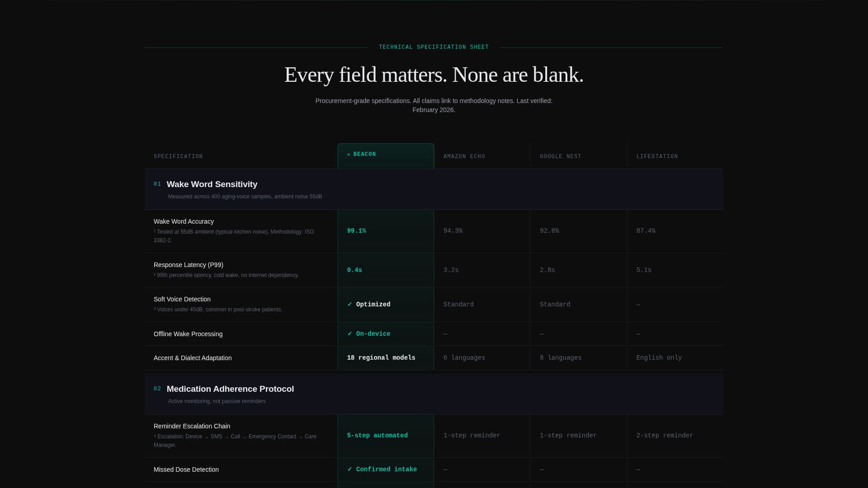The width and height of the screenshot is (868, 488).
Task: Click the Offline Wake Processing row label
Action: (x=188, y=334)
